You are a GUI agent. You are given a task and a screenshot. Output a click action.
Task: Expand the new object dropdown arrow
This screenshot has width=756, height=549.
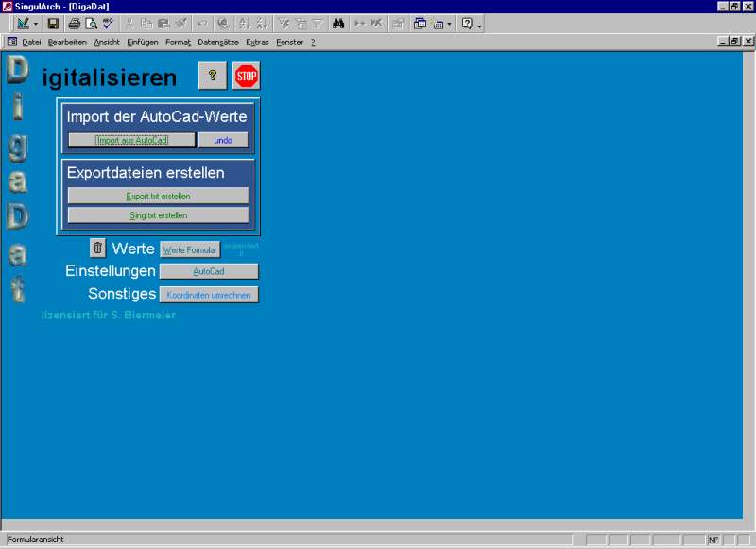449,24
